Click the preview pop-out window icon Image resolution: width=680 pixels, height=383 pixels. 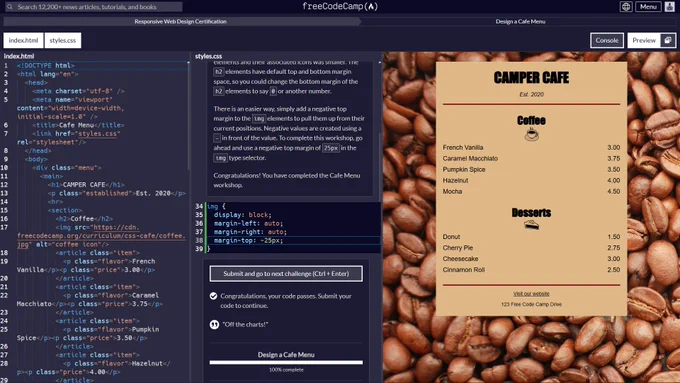[x=668, y=40]
